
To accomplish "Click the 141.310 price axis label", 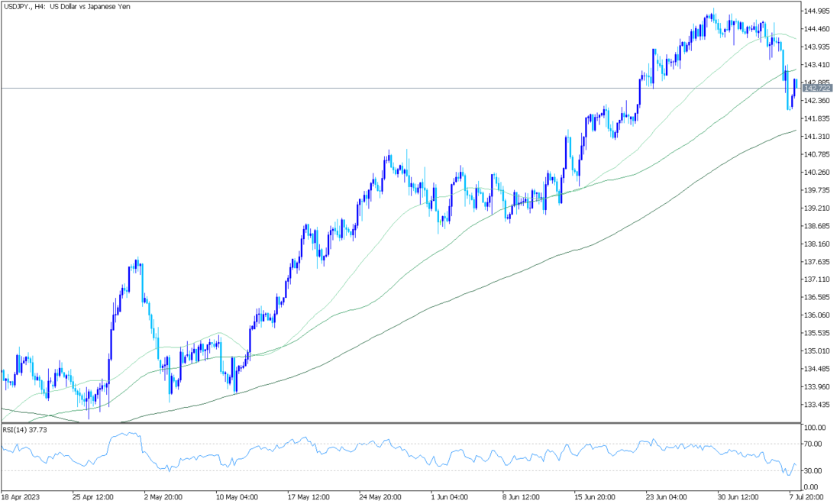I will click(x=818, y=137).
